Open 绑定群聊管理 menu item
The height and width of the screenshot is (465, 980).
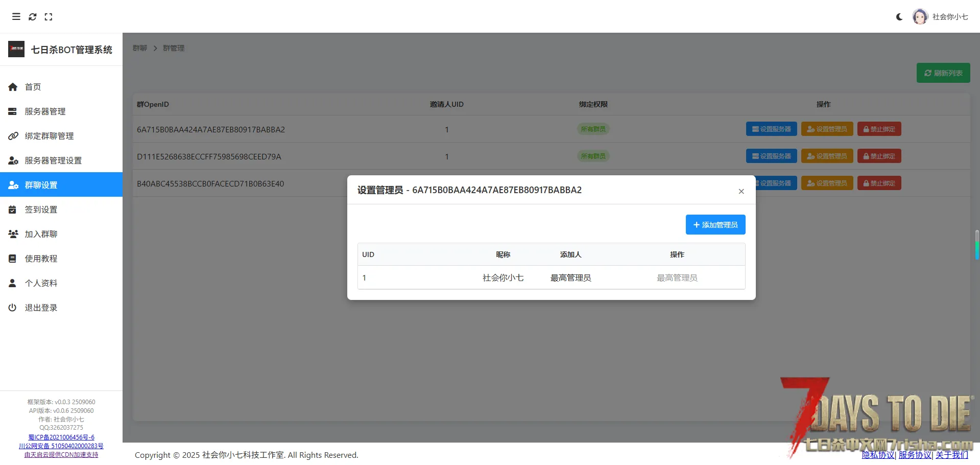pyautogui.click(x=61, y=136)
